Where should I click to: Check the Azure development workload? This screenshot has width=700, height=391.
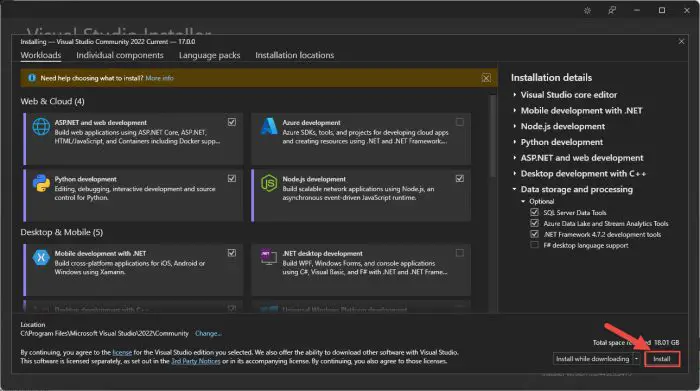pyautogui.click(x=459, y=122)
